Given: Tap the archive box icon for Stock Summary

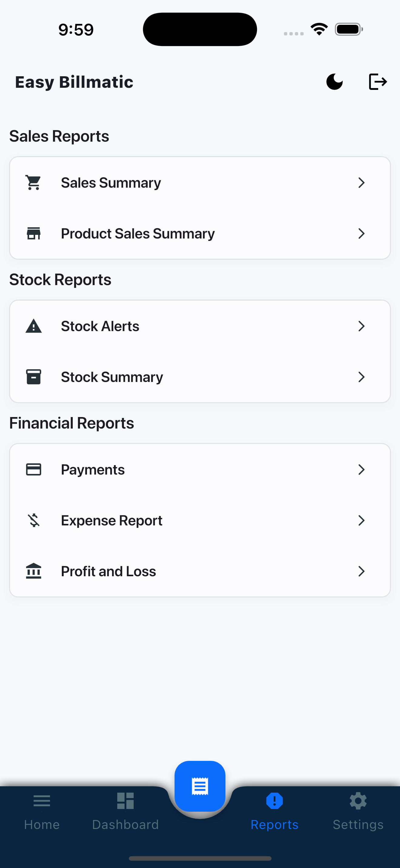Looking at the screenshot, I should point(34,377).
